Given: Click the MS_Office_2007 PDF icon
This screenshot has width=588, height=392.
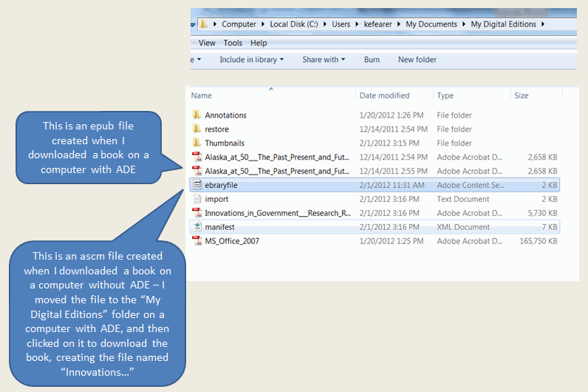Looking at the screenshot, I should tap(196, 241).
